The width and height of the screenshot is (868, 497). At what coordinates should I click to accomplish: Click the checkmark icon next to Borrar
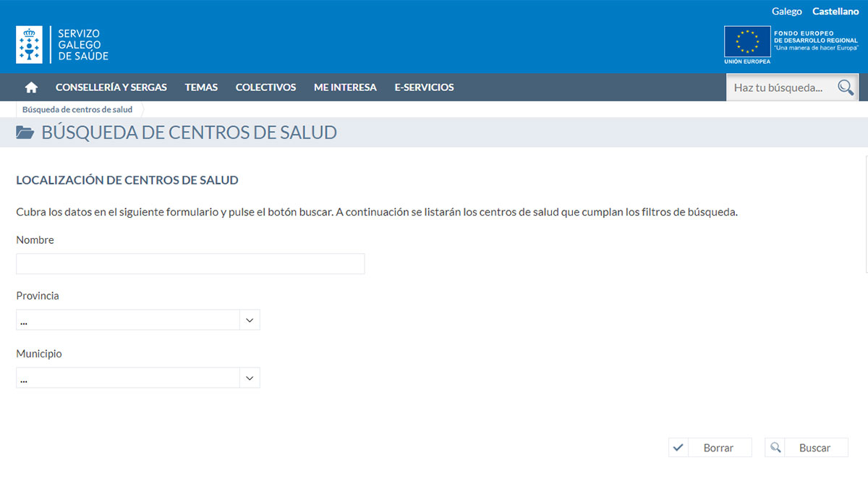coord(678,448)
